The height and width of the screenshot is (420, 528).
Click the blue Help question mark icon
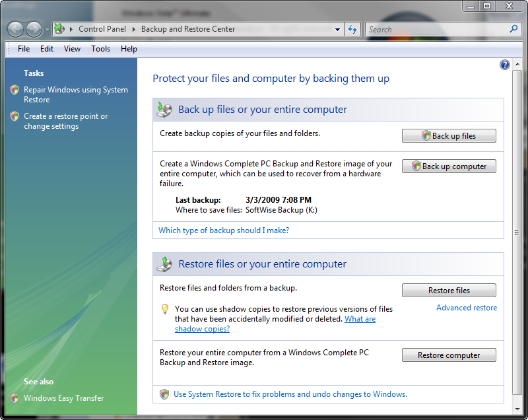pyautogui.click(x=504, y=65)
